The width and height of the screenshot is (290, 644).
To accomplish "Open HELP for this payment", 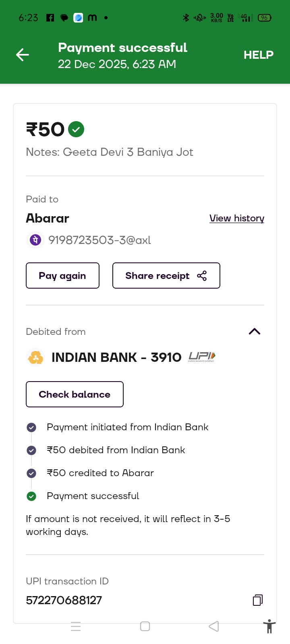I will click(258, 55).
